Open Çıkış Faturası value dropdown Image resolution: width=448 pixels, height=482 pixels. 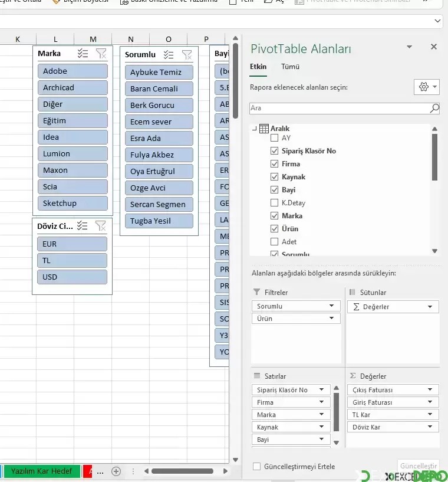430,389
